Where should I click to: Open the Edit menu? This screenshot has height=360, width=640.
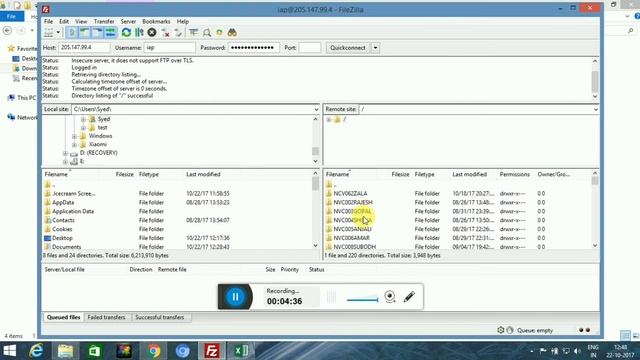pyautogui.click(x=64, y=21)
